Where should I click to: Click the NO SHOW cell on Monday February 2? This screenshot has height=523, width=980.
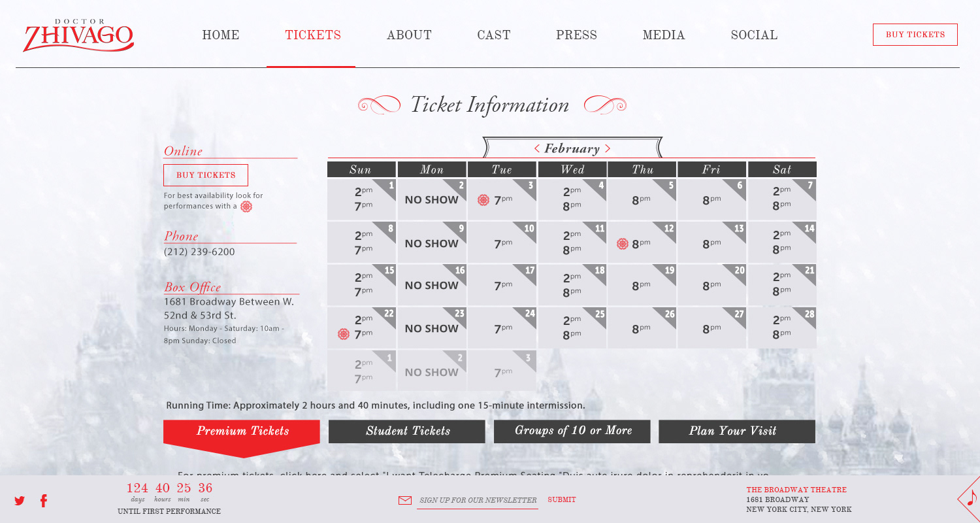coord(432,200)
